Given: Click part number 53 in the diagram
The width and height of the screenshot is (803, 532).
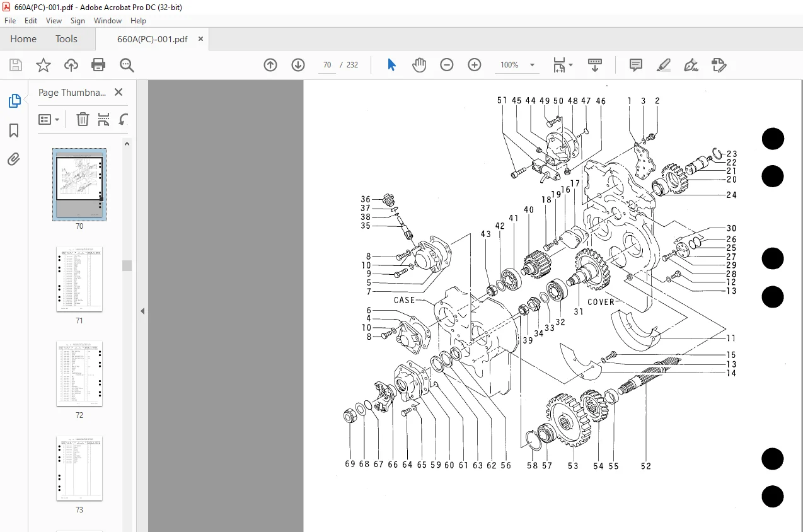Looking at the screenshot, I should [572, 466].
